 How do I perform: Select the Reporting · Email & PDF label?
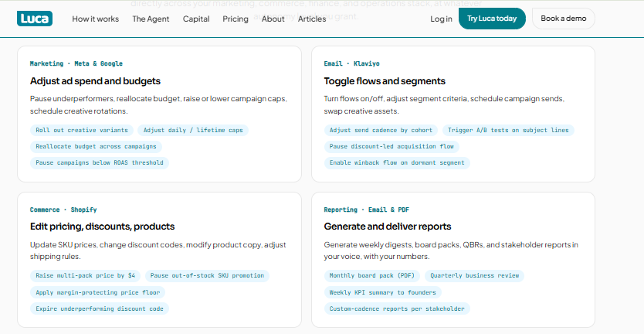point(366,210)
